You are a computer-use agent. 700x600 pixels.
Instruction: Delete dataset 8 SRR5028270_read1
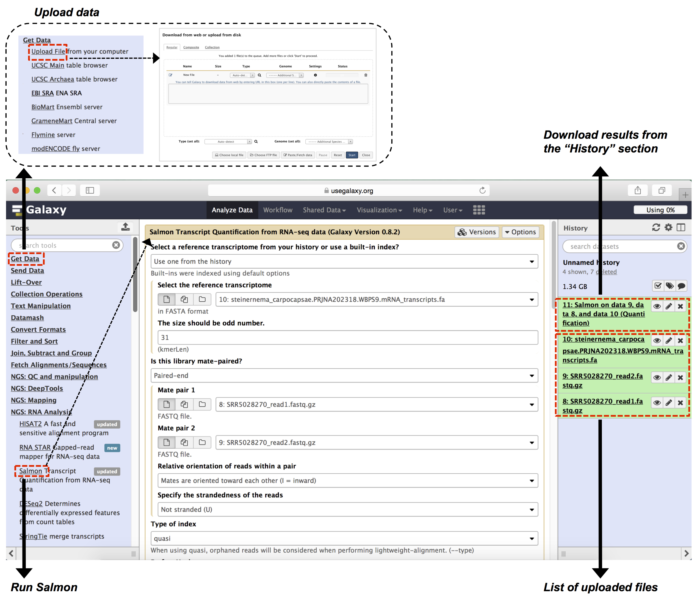pos(680,402)
